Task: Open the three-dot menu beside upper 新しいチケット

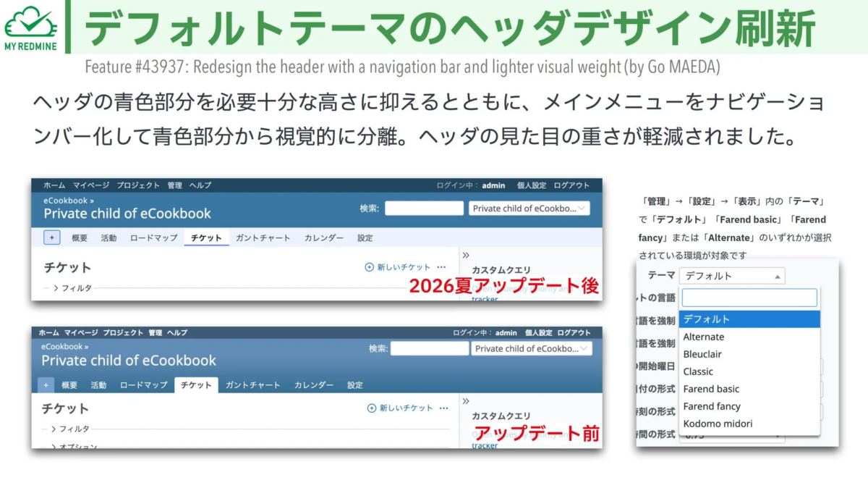Action: tap(441, 267)
